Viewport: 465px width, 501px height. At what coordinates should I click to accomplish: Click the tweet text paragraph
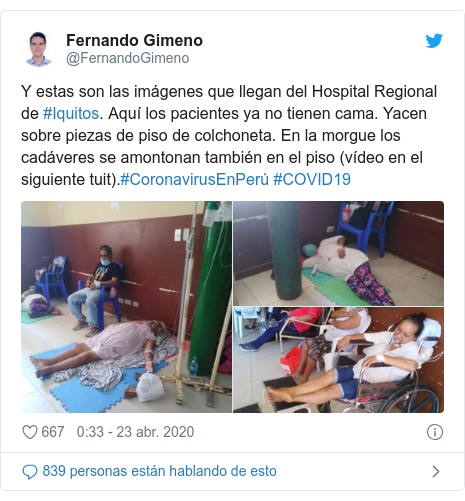[229, 136]
